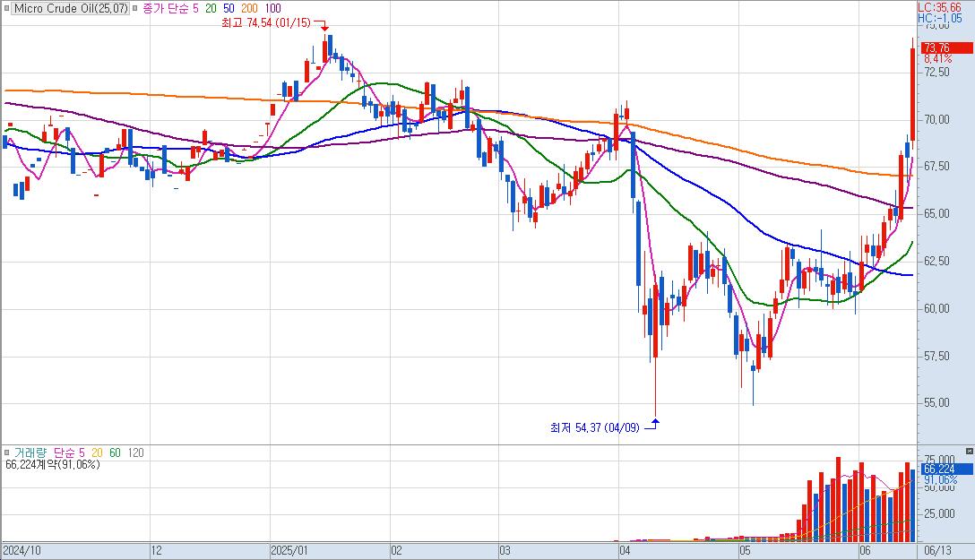Select the 단순 5 volume average label

(x=69, y=453)
